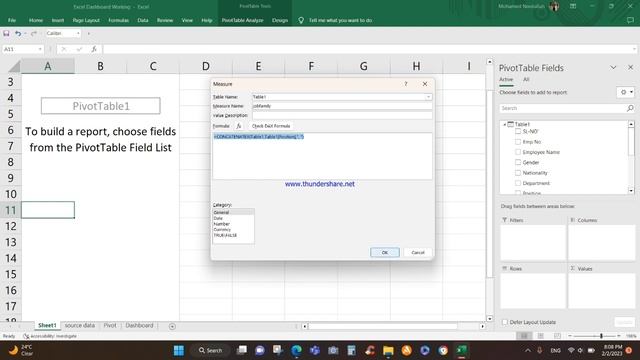Screen dimensions: 640x360
Task: Click the Check DAX Formula button
Action: [271, 126]
